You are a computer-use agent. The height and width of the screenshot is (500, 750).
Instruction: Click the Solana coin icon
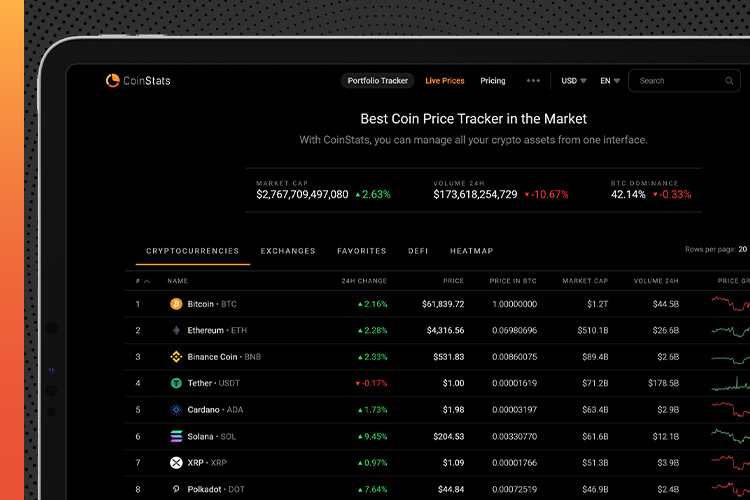point(176,436)
